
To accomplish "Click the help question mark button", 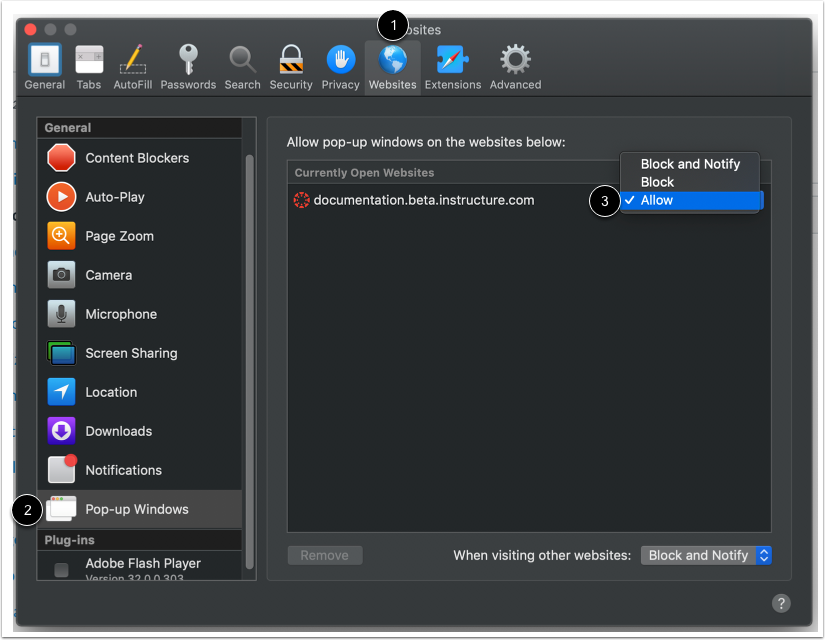I will pos(781,603).
